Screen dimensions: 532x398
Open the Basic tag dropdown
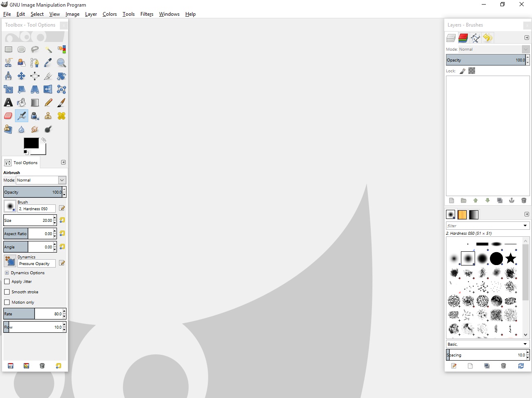pos(488,344)
